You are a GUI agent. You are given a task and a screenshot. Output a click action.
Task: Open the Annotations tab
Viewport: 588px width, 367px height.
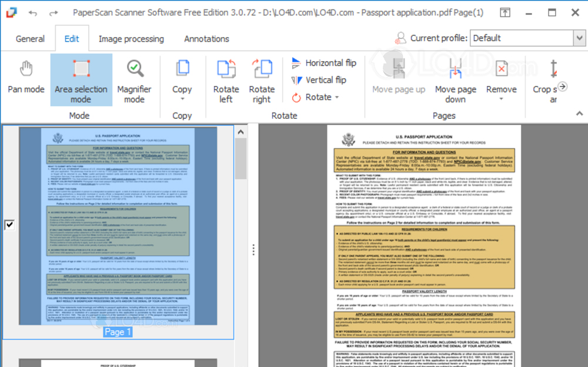tap(206, 38)
